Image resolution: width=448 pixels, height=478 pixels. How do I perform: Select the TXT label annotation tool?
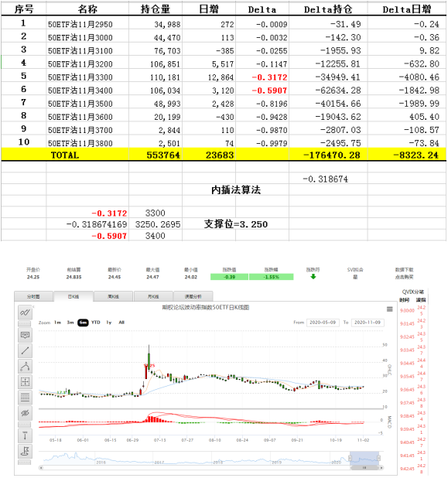point(25,335)
